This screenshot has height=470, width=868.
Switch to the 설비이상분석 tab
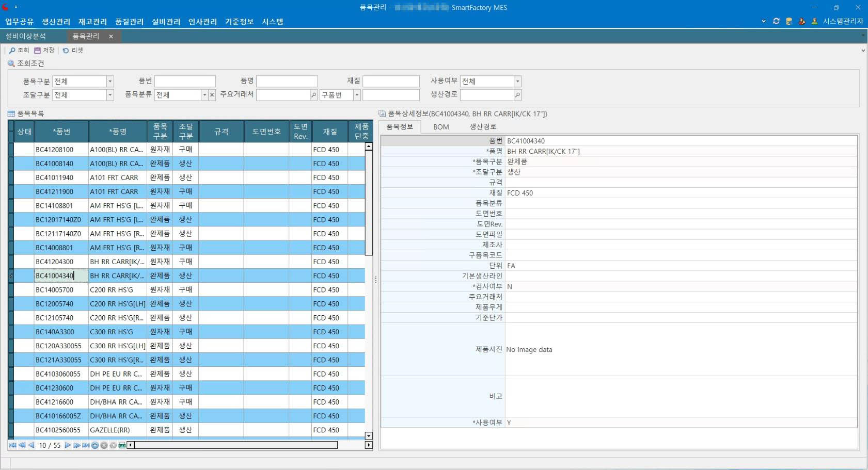26,36
